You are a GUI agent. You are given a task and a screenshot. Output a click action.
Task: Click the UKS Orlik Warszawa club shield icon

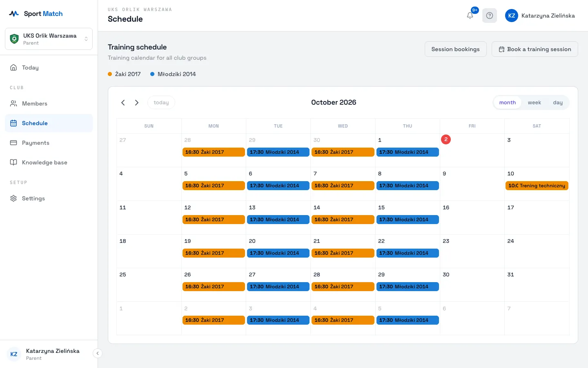point(14,39)
